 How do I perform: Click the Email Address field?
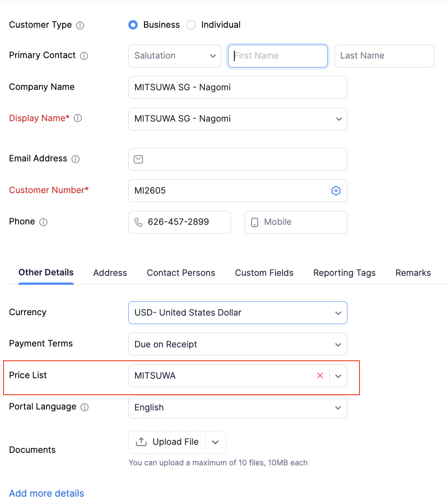[x=238, y=159]
